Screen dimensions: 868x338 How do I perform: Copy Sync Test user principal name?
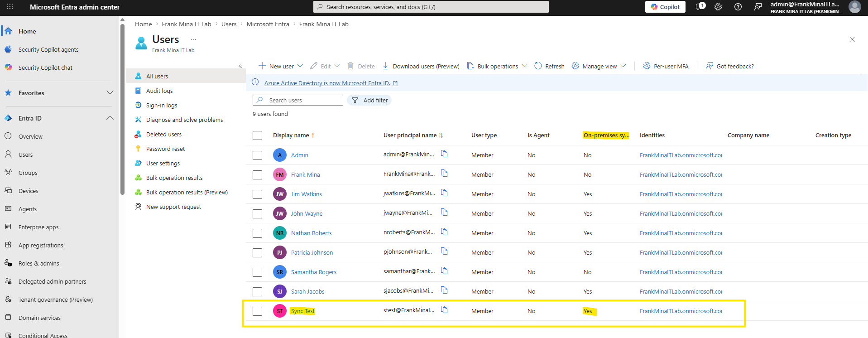coord(444,310)
